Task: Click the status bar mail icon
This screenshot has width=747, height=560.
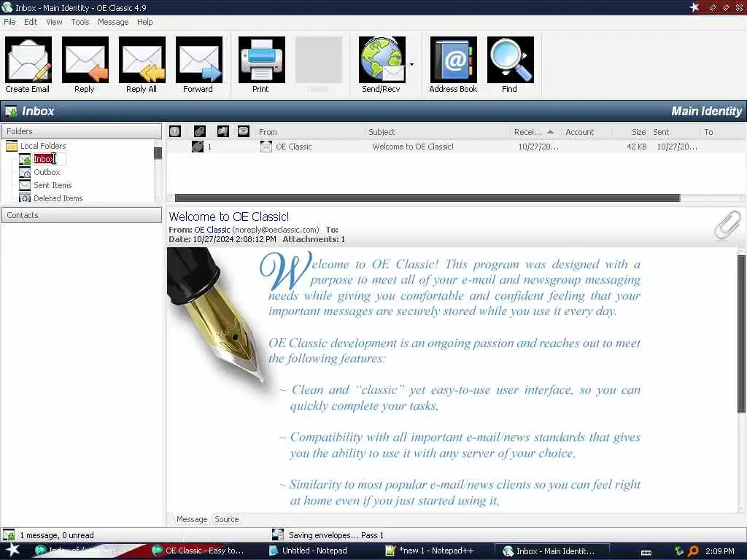Action: (9, 534)
